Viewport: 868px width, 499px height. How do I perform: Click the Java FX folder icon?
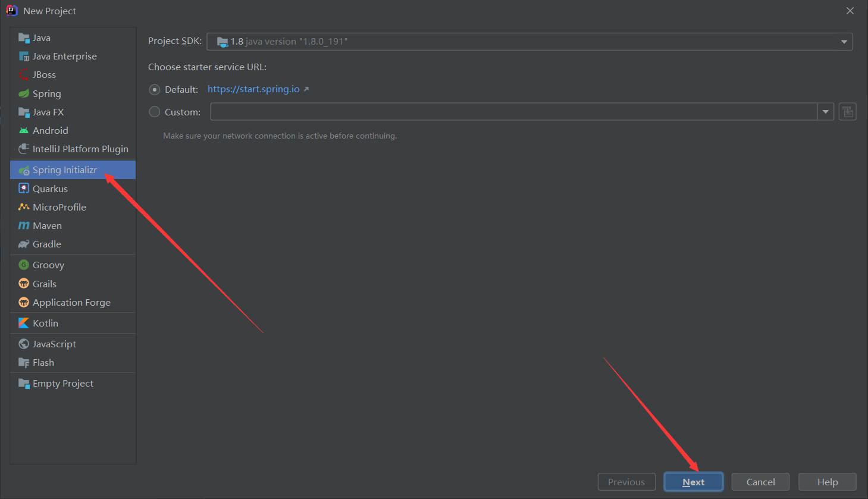24,112
